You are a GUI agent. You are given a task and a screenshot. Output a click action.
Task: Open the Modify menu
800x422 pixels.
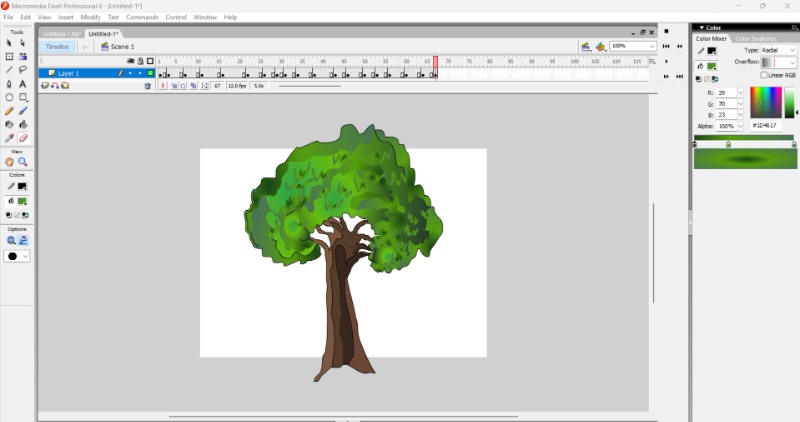click(90, 17)
